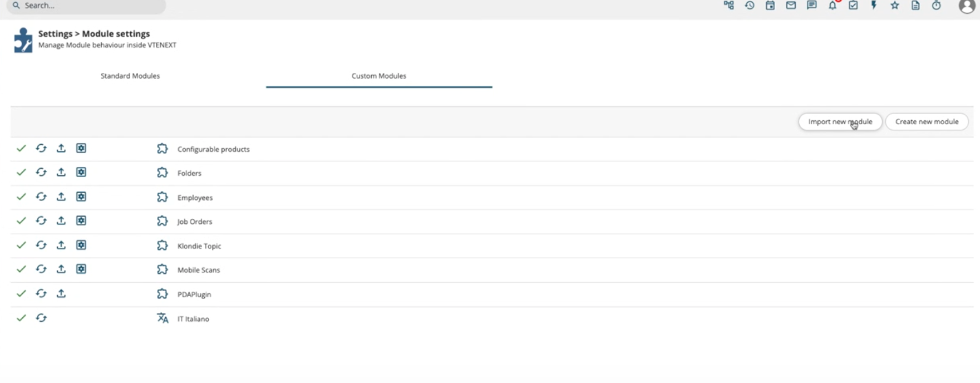The height and width of the screenshot is (383, 980).
Task: Disable IT Italiano via its green checkmark
Action: 21,318
